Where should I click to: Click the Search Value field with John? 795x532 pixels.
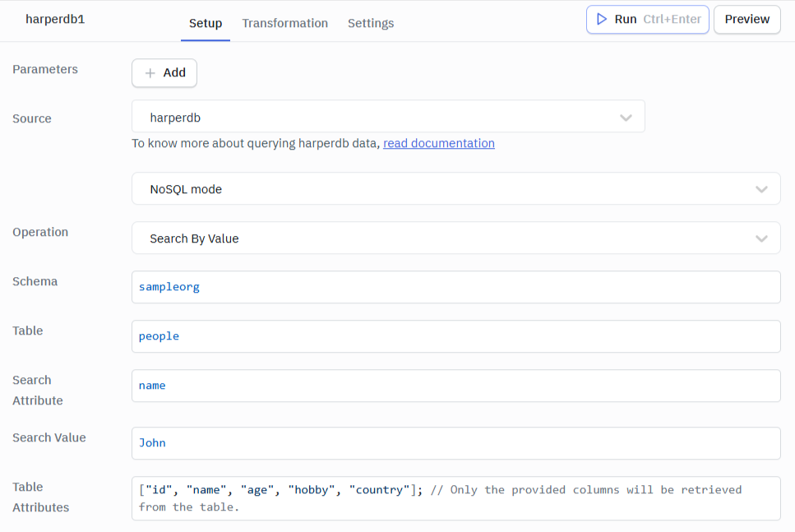tap(455, 443)
